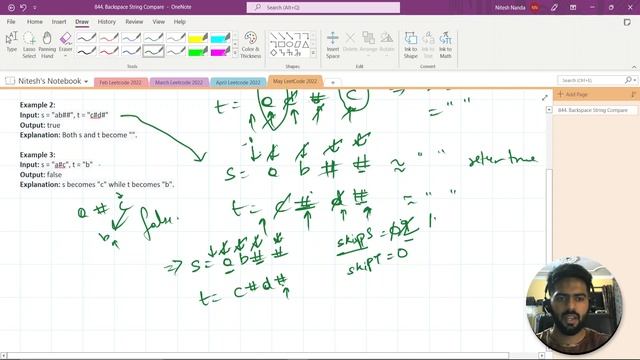Open the Eraser options dropdown arrow

tap(65, 56)
